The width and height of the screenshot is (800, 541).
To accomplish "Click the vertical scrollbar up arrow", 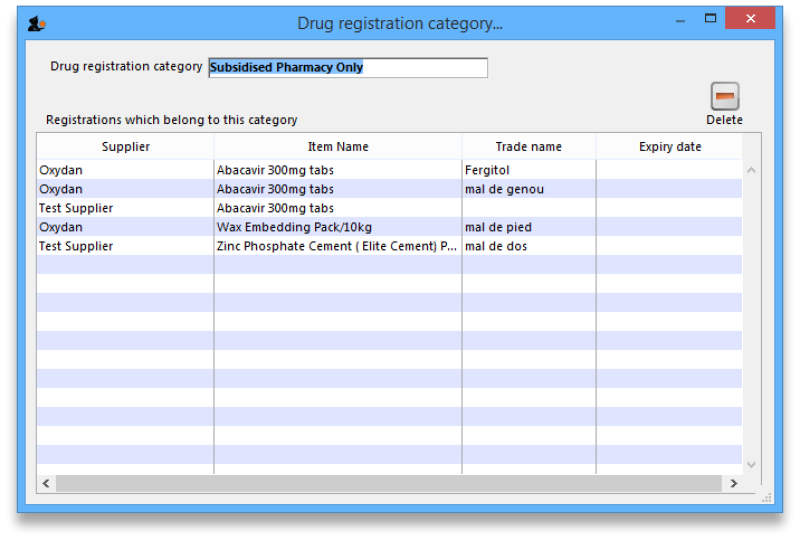I will coord(751,170).
